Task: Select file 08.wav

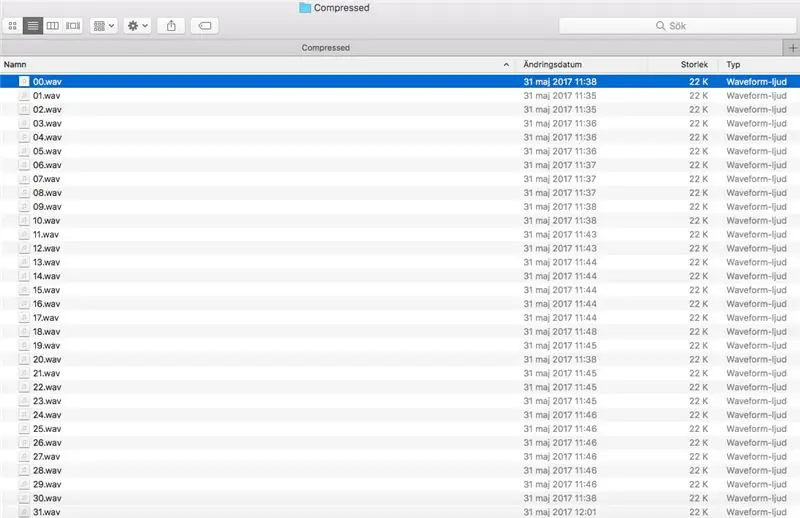Action: tap(400, 192)
